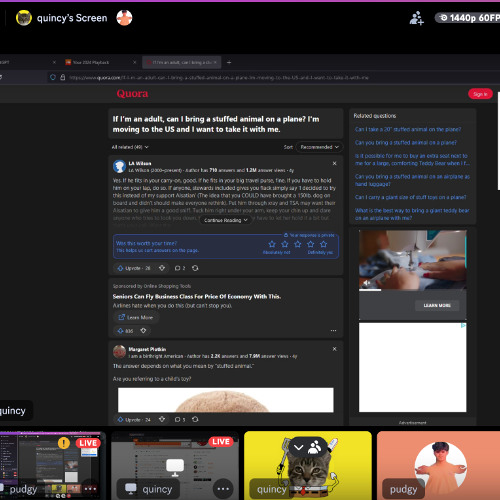Open a new browser tab with plus
This screenshot has width=500, height=500.
tap(229, 62)
